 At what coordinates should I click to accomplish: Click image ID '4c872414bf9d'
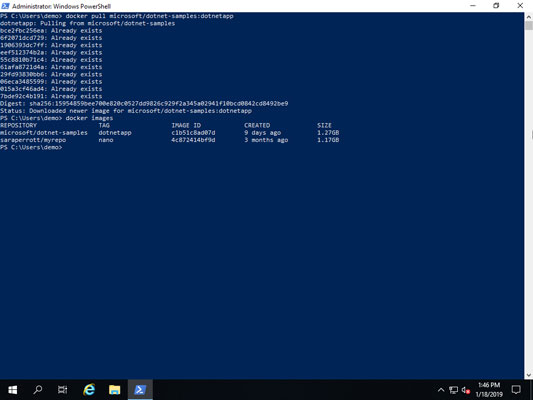tap(193, 140)
